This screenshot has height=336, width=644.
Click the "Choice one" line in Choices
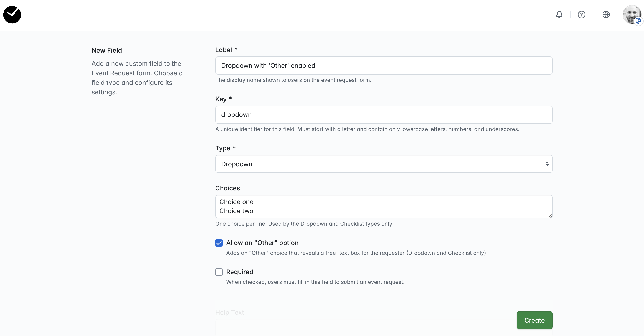236,202
